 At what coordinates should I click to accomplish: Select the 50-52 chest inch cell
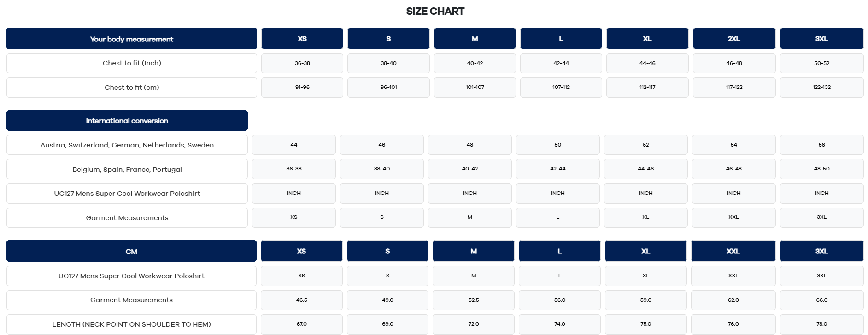click(821, 63)
